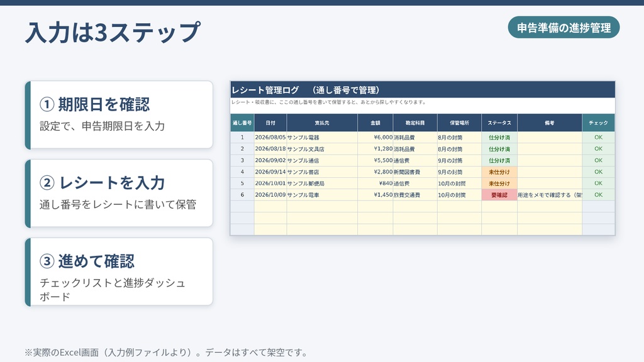Click payee cell サンプル書店

coord(322,172)
